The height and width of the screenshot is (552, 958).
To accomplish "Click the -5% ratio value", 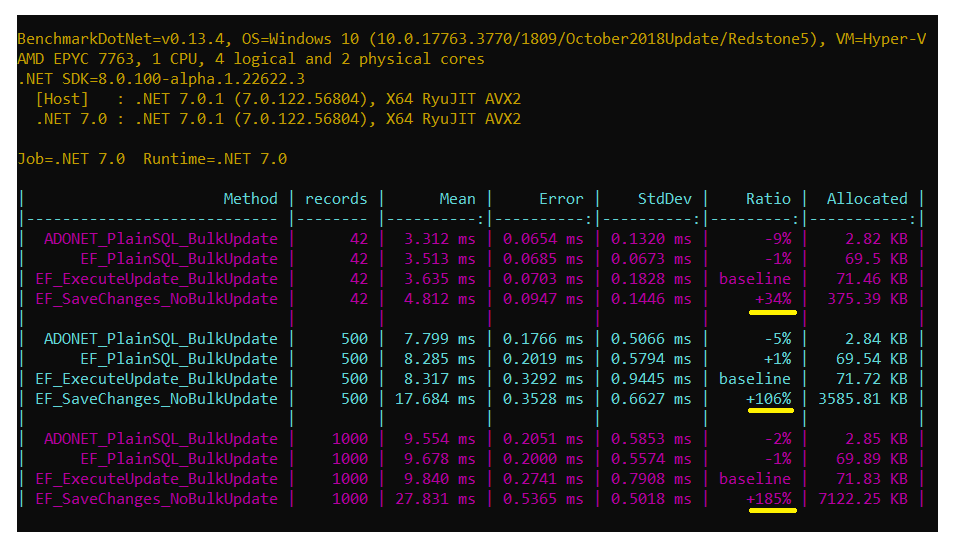I will pyautogui.click(x=778, y=339).
